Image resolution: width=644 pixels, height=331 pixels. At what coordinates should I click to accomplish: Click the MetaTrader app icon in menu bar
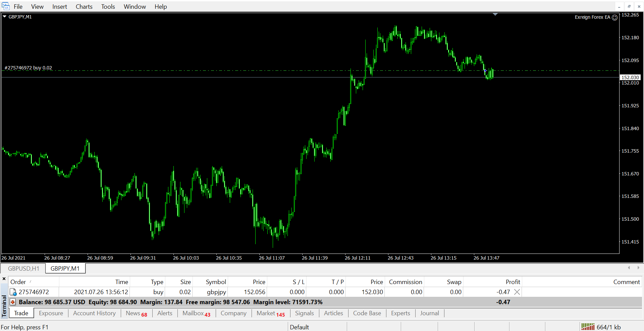(x=6, y=6)
